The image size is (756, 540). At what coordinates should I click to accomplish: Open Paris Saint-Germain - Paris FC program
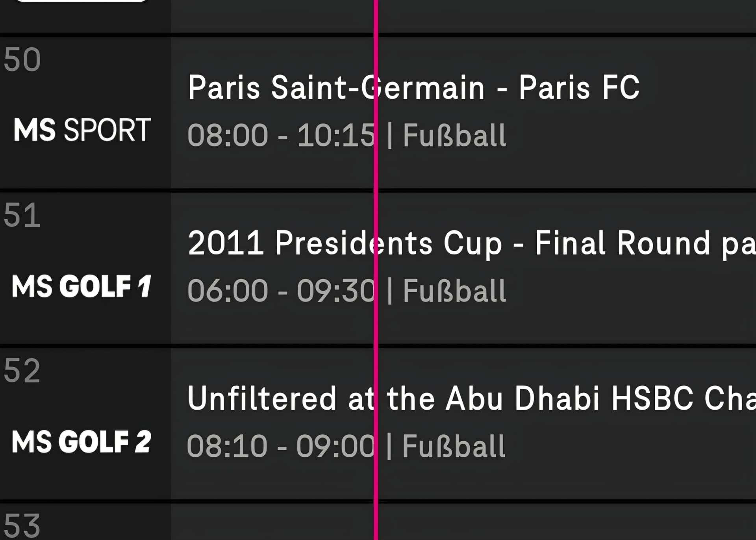413,87
